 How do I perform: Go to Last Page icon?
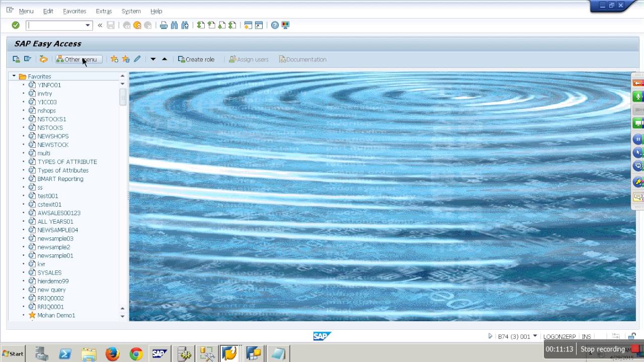click(x=232, y=25)
